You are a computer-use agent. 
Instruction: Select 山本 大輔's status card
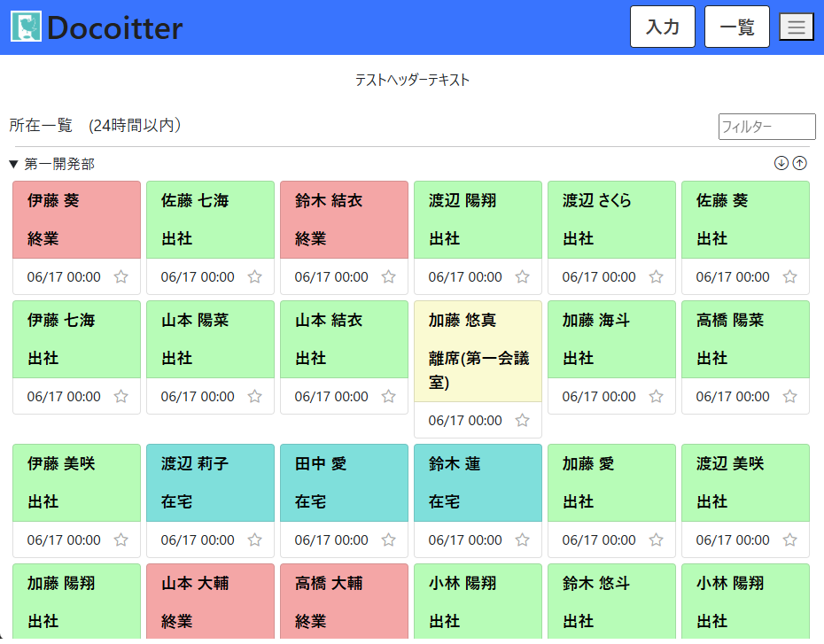(x=210, y=601)
